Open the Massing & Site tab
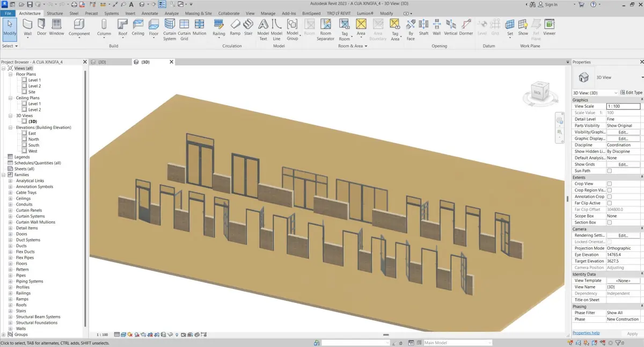Screen dimensions: 644x347 [199, 13]
